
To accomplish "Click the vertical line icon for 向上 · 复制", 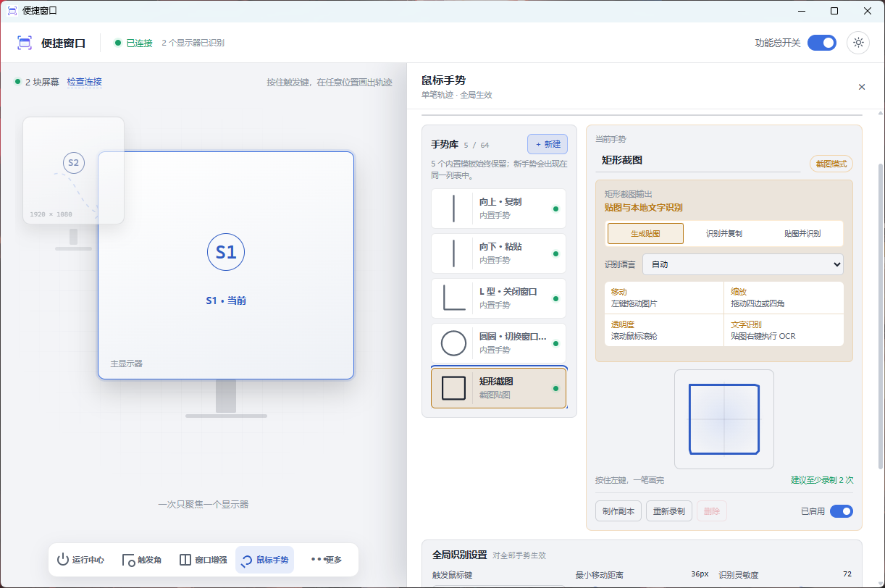I will pyautogui.click(x=453, y=209).
